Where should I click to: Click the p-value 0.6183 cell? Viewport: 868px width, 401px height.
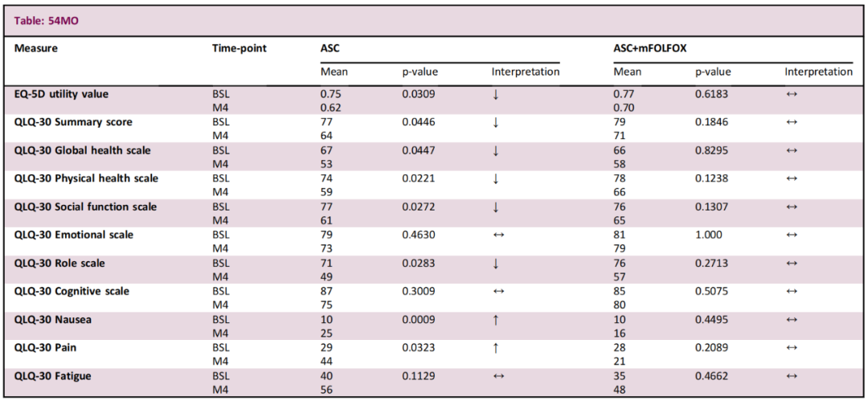(x=713, y=94)
